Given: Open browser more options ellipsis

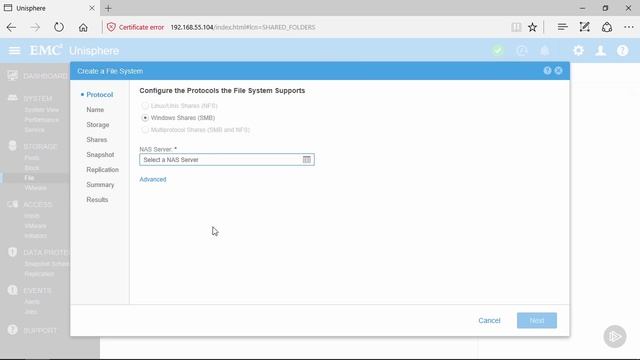Looking at the screenshot, I should pos(629,27).
